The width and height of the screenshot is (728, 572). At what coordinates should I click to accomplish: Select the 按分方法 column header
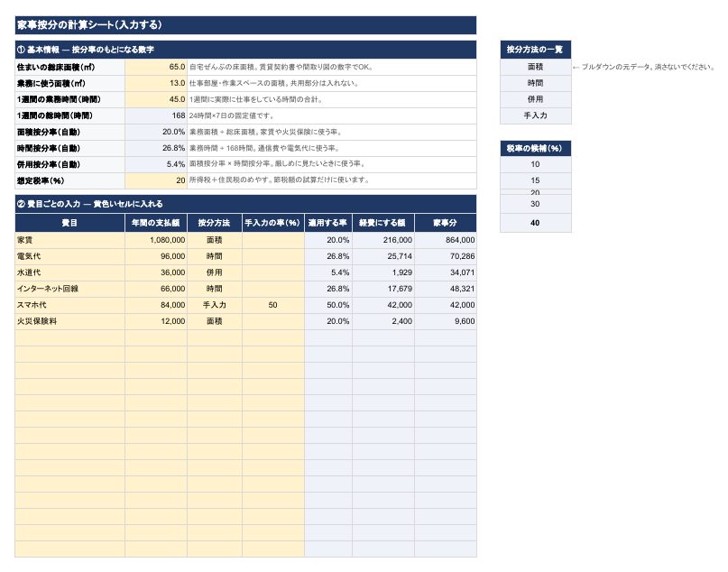[215, 223]
